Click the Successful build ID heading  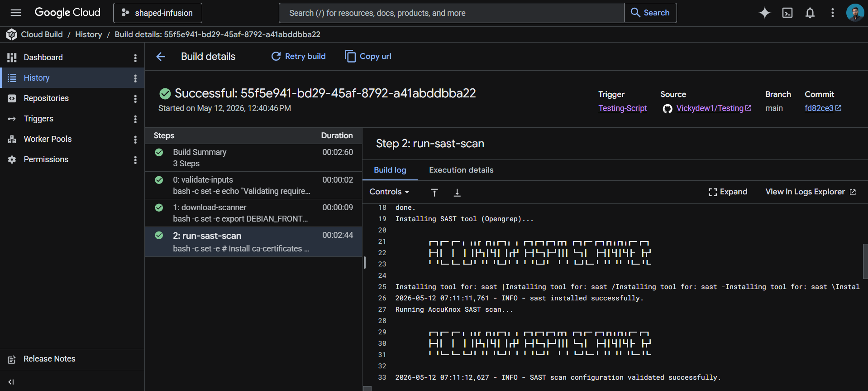[x=325, y=93]
